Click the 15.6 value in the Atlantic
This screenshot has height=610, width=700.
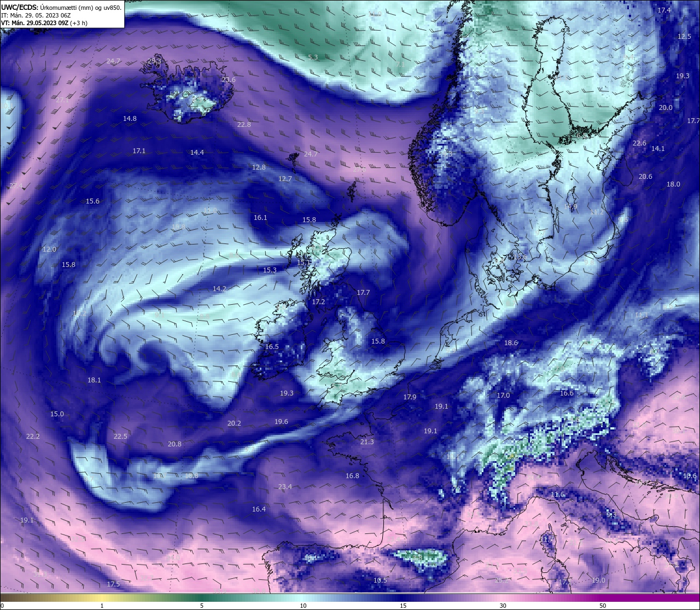(x=92, y=201)
